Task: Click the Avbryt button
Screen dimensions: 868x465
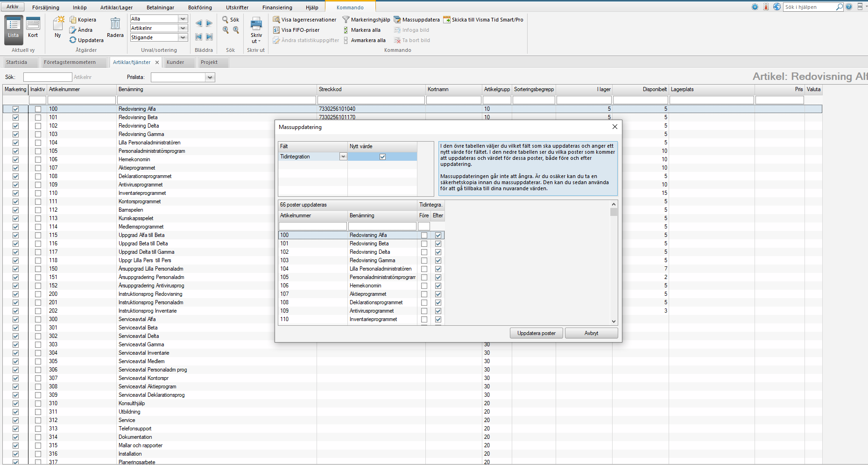Action: click(x=592, y=333)
